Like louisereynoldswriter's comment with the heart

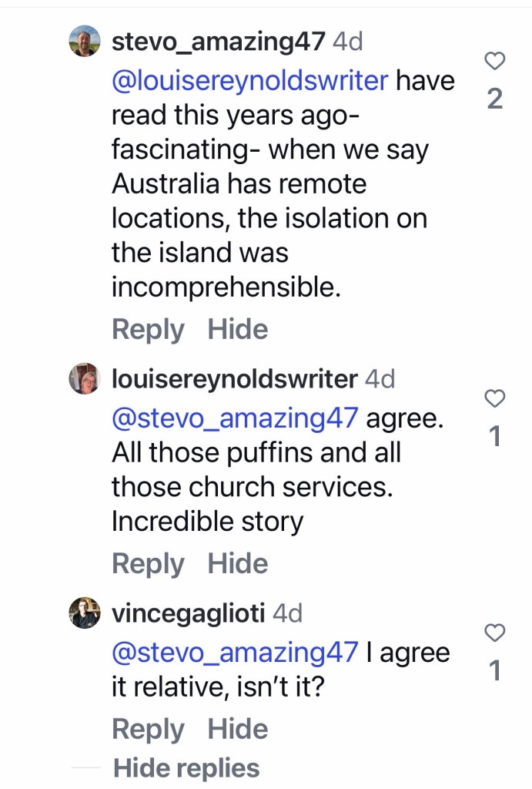click(x=496, y=398)
